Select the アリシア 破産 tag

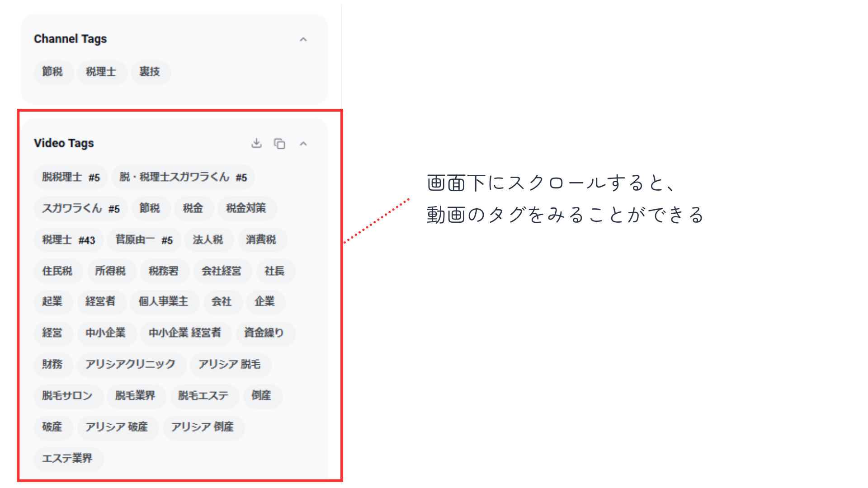117,427
